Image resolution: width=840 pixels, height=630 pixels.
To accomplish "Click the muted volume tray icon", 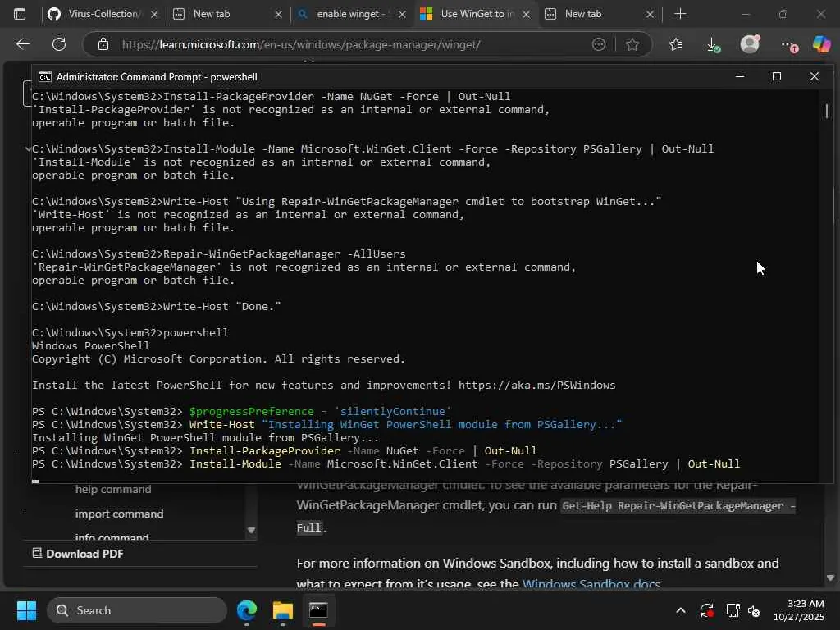I will [x=755, y=610].
